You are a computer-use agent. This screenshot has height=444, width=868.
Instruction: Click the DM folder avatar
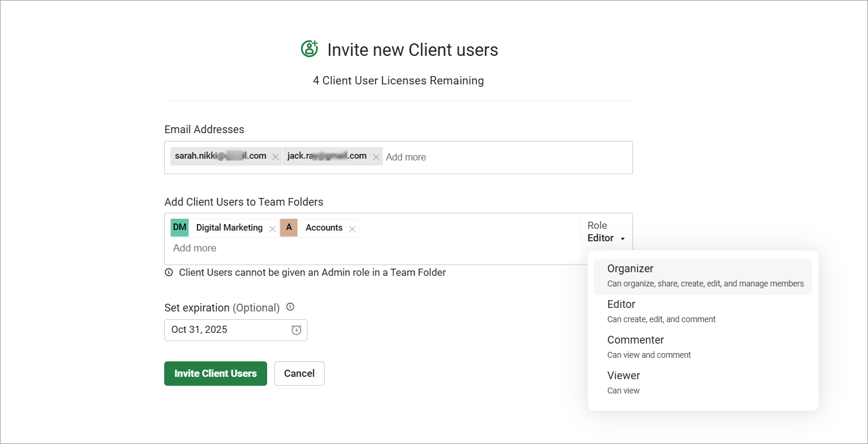click(180, 228)
